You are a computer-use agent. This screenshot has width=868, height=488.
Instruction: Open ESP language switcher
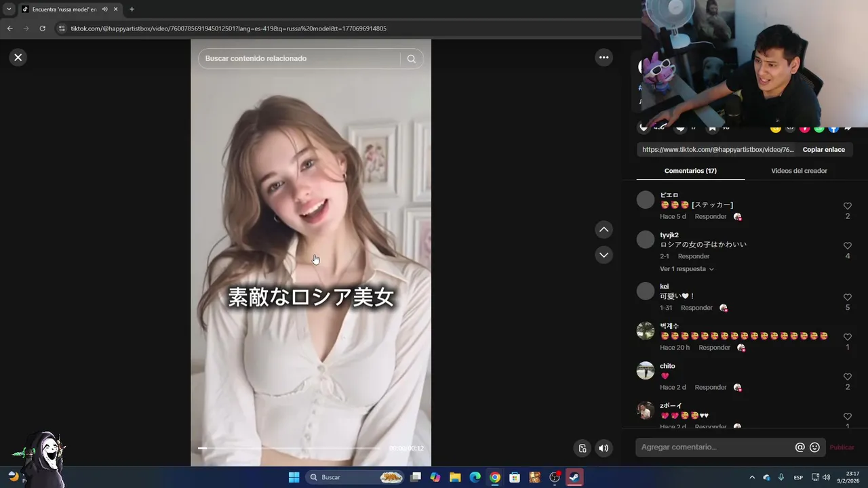coord(799,477)
